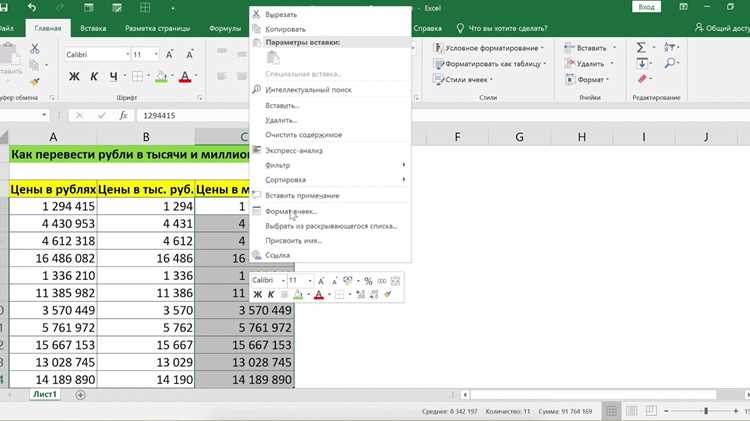Add a new sheet with the plus icon
Viewport: 750px width, 421px height.
[80, 395]
